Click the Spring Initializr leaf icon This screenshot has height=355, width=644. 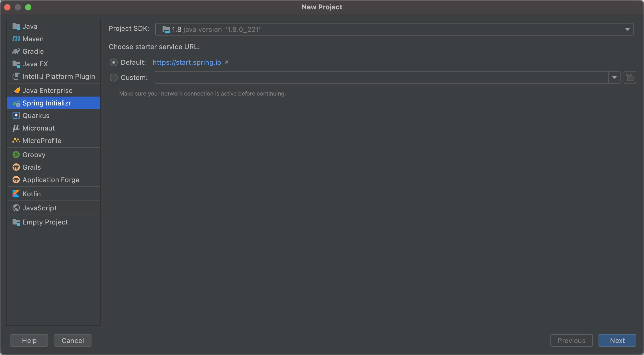pyautogui.click(x=16, y=103)
